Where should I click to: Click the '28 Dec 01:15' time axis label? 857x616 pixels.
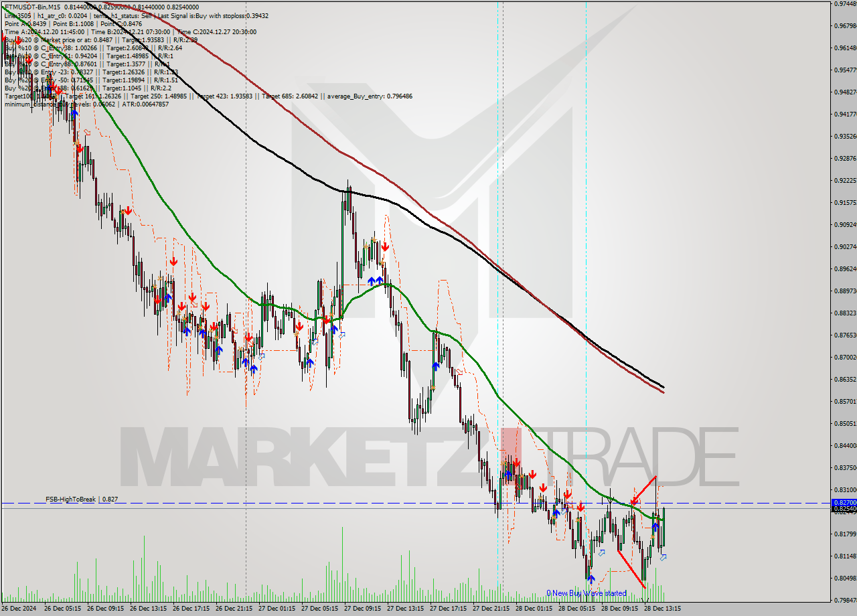point(534,609)
